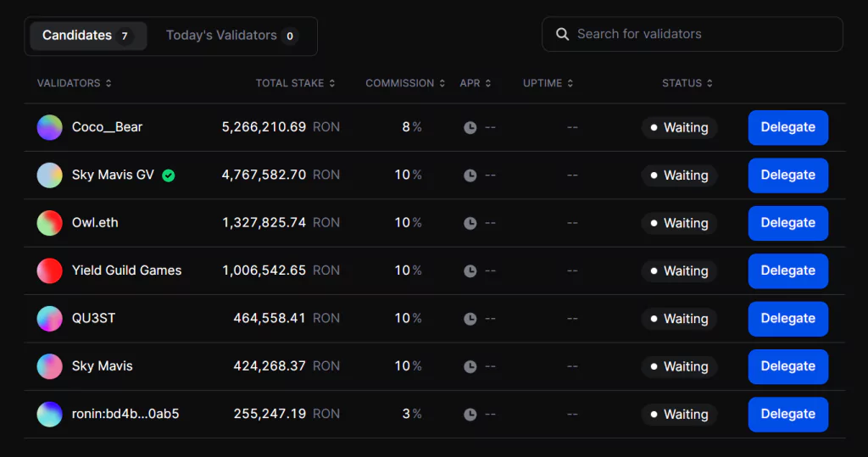Click the Waiting status badge for Owl.eth
Viewport: 868px width, 457px height.
click(679, 223)
